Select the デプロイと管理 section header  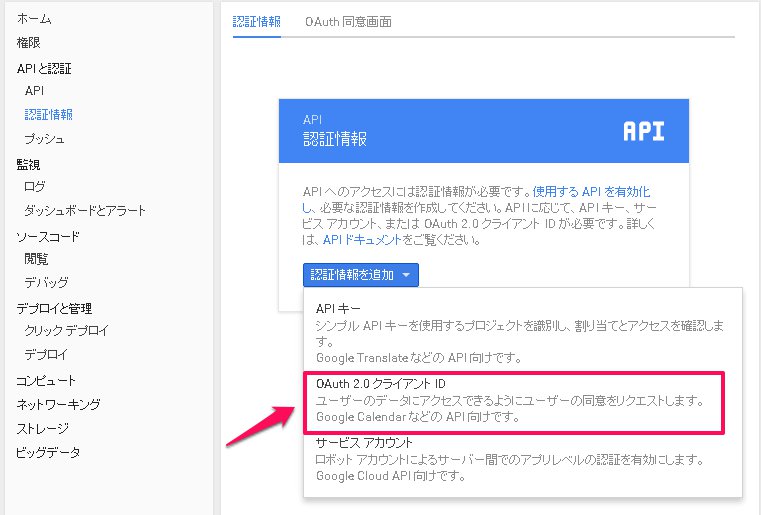(54, 309)
